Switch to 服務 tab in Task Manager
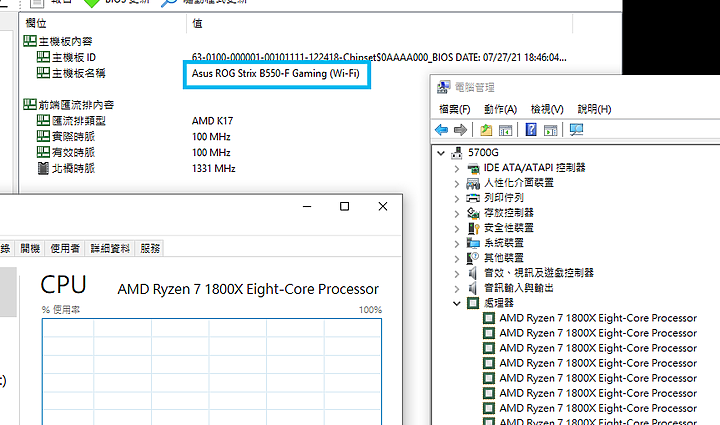720x425 pixels. 150,249
